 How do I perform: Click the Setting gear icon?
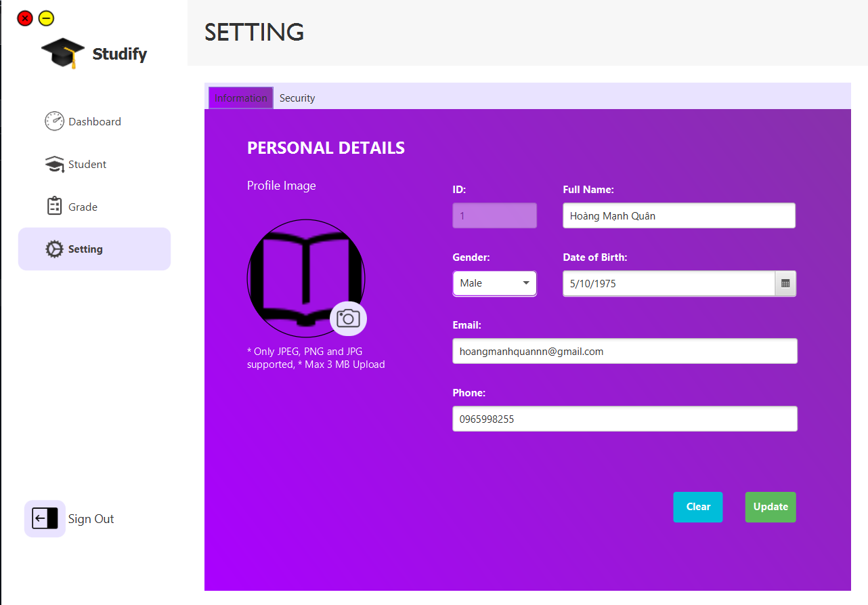pyautogui.click(x=54, y=249)
